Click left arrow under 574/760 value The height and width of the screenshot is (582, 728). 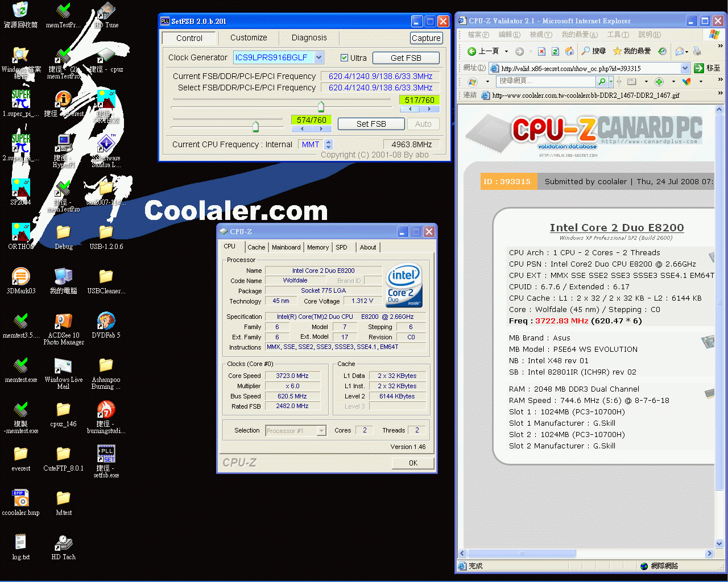pyautogui.click(x=302, y=129)
